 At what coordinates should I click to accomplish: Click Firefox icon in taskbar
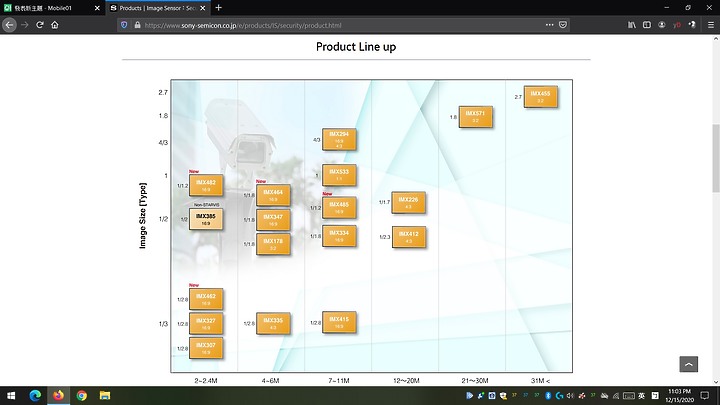(x=58, y=395)
